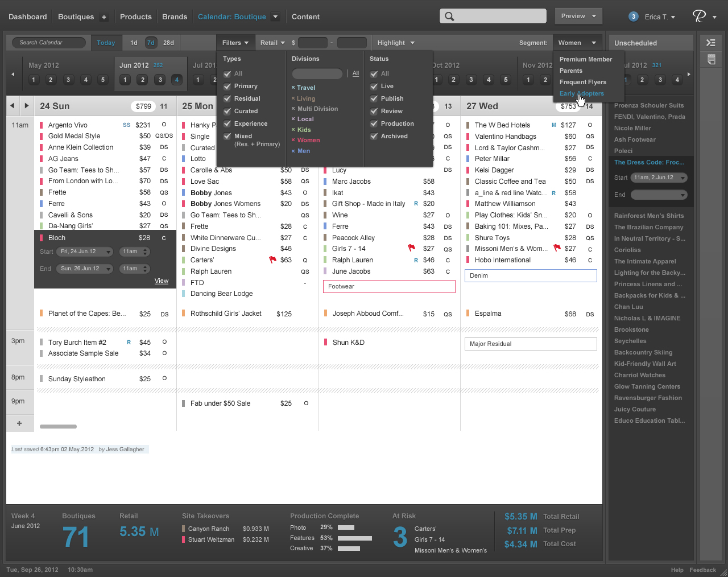Toggle the Experience type checkbox

(x=227, y=124)
